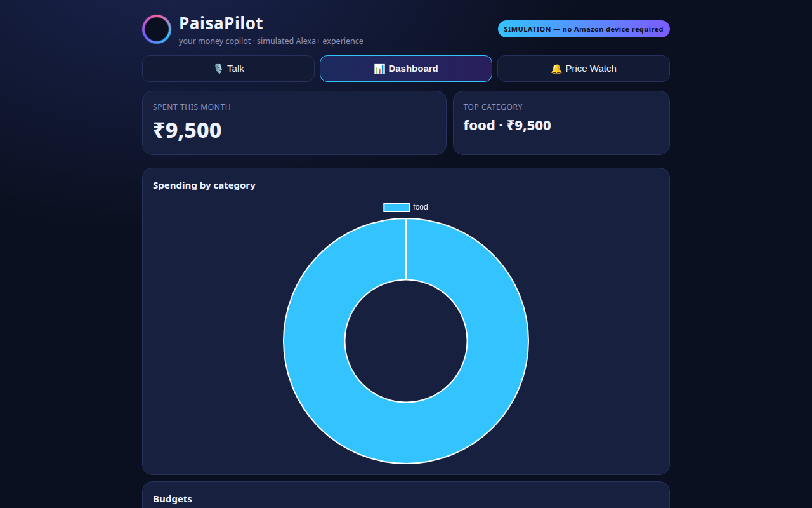Click the food legend label
Viewport: 812px width, 508px height.
421,208
